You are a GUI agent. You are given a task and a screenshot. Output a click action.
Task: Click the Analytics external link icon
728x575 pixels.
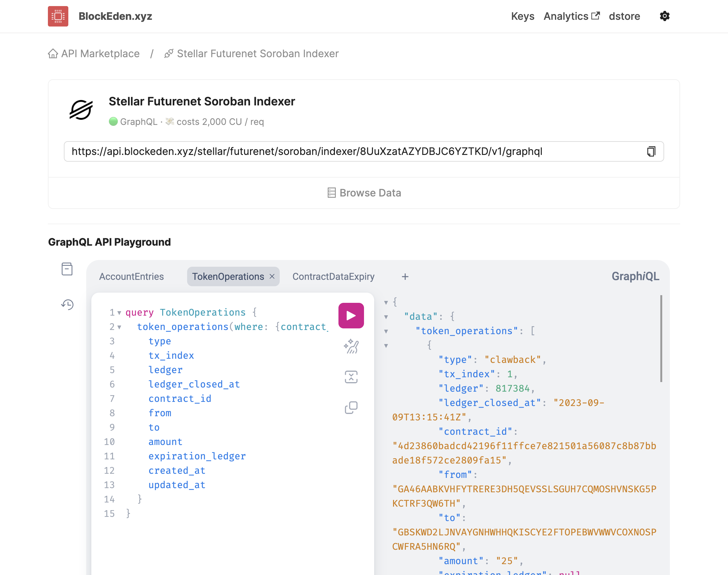click(595, 16)
